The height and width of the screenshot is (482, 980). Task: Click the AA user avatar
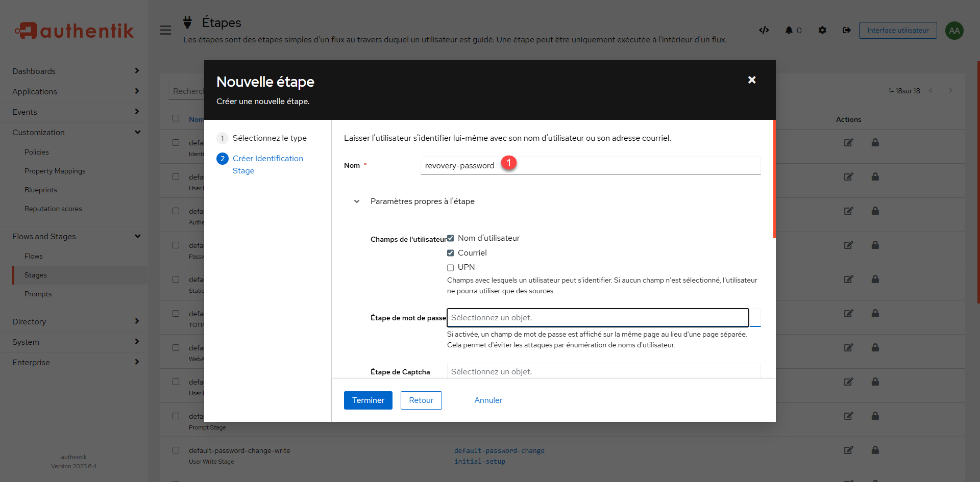pyautogui.click(x=954, y=31)
